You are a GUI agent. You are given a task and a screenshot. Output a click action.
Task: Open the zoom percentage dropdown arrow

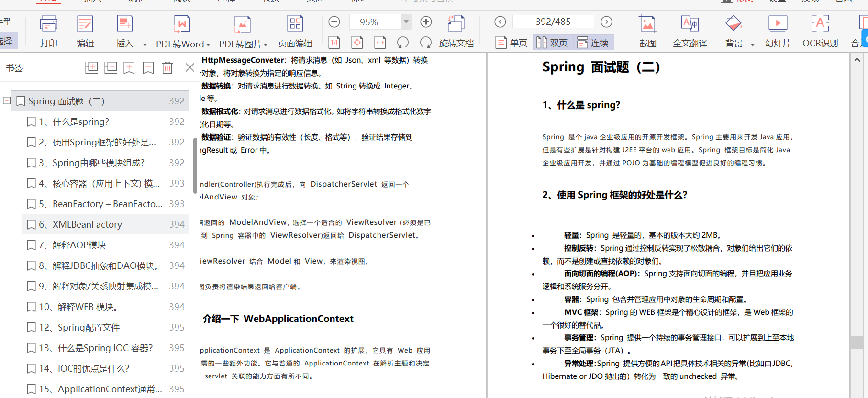(x=406, y=22)
